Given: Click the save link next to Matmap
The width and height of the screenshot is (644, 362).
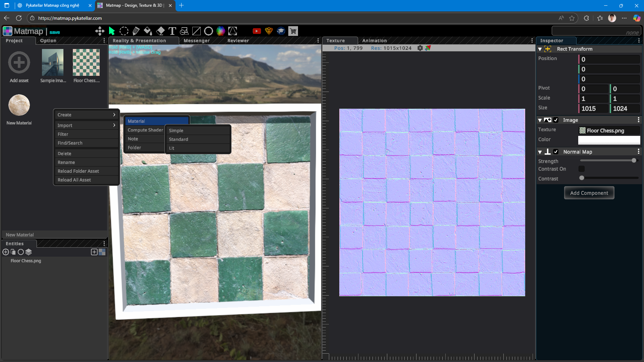Looking at the screenshot, I should coord(55,32).
